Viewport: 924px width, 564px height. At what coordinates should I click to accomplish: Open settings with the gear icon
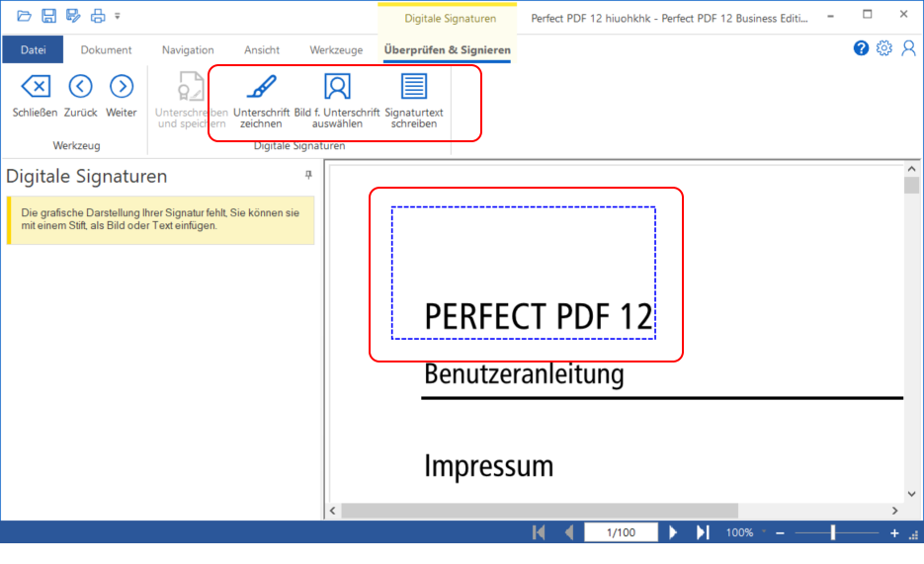click(x=883, y=48)
